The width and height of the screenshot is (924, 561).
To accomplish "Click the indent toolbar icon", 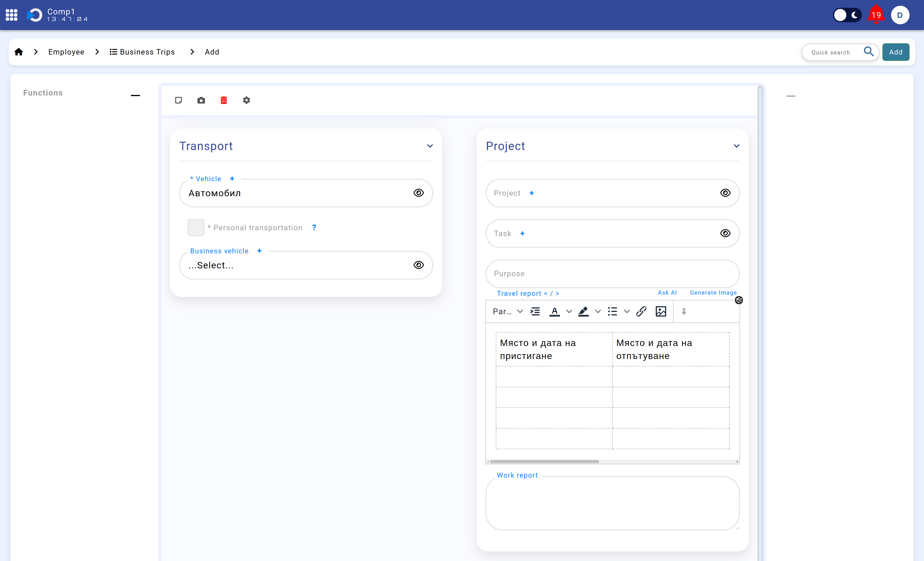I will [535, 311].
